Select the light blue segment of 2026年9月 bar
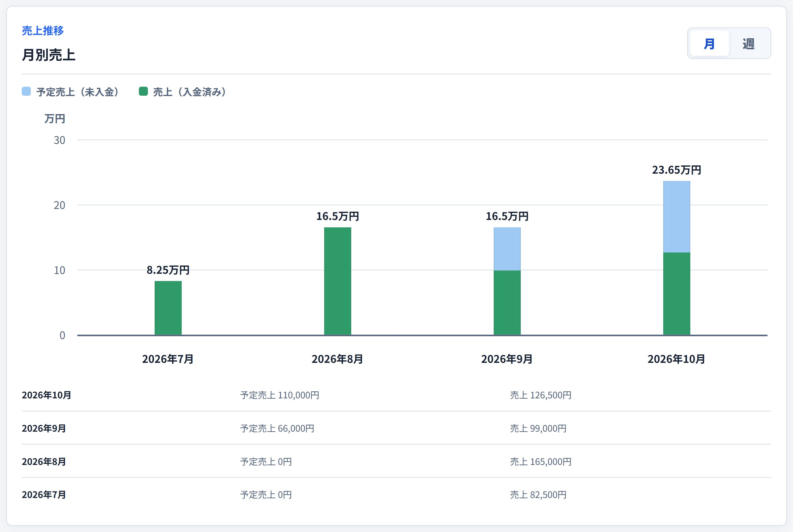The height and width of the screenshot is (532, 793). 507,249
